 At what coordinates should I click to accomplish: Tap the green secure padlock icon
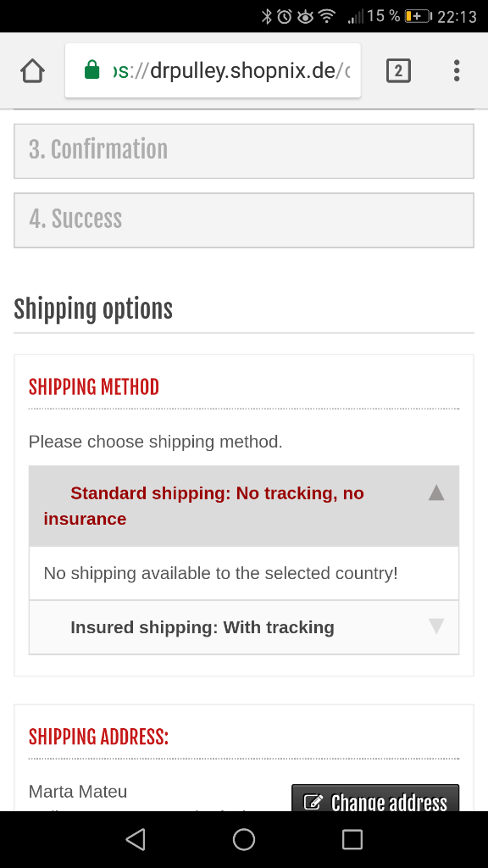tap(91, 70)
